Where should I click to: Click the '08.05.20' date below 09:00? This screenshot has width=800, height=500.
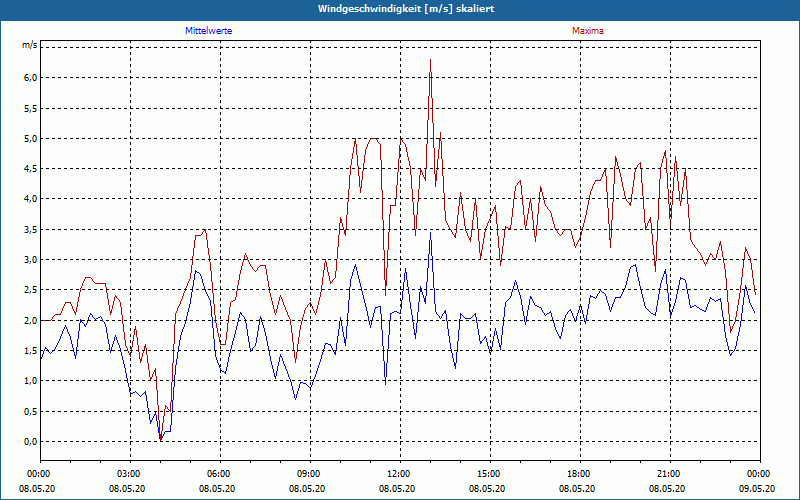[307, 488]
